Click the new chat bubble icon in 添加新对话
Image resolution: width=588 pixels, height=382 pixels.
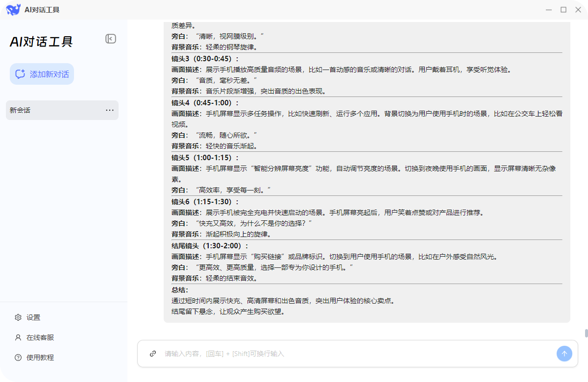tap(20, 74)
